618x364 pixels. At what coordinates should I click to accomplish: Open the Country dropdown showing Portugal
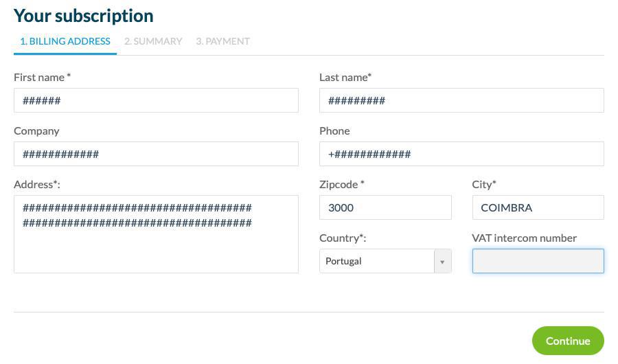(377, 261)
